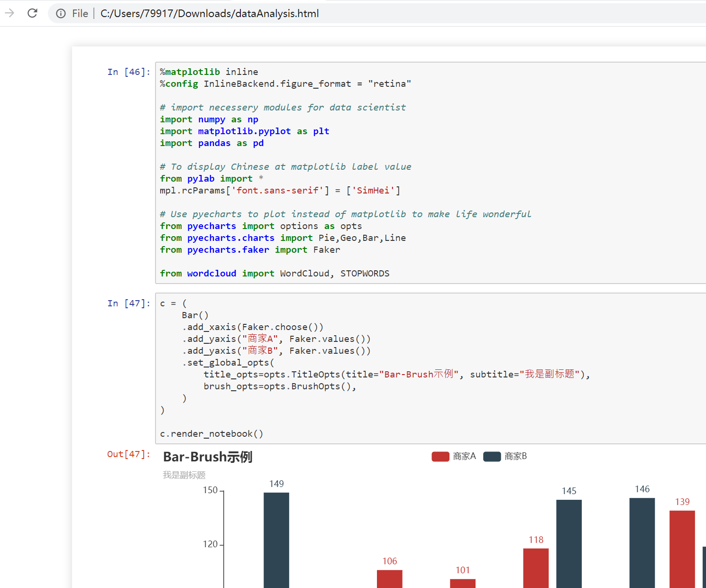
Task: Click the browser reload icon
Action: pos(32,13)
